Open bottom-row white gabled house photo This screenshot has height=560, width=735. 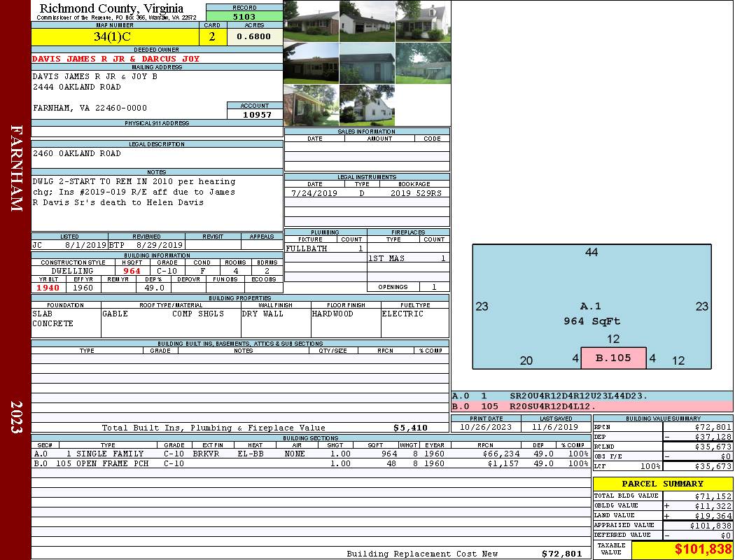[x=367, y=105]
